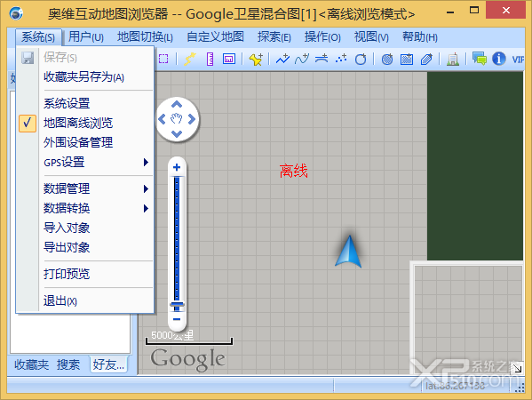The height and width of the screenshot is (400, 532).
Task: Click the blue navigation arrow on map
Action: 348,252
